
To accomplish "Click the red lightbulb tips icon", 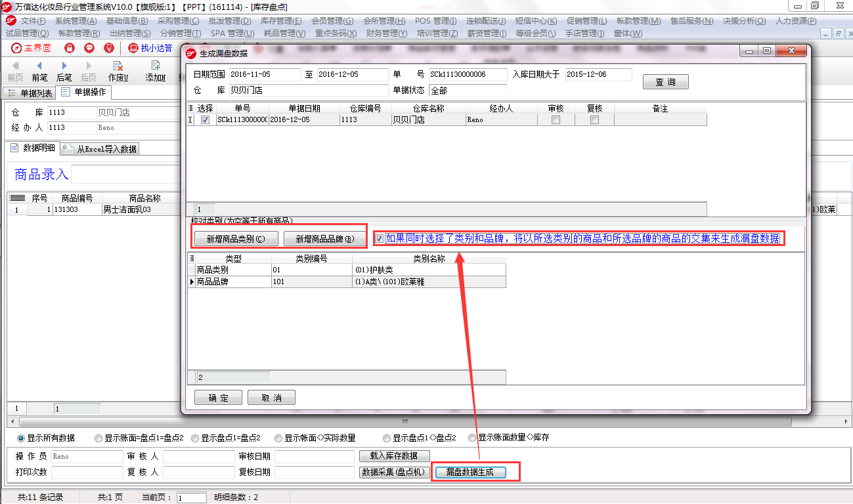I will [x=109, y=48].
